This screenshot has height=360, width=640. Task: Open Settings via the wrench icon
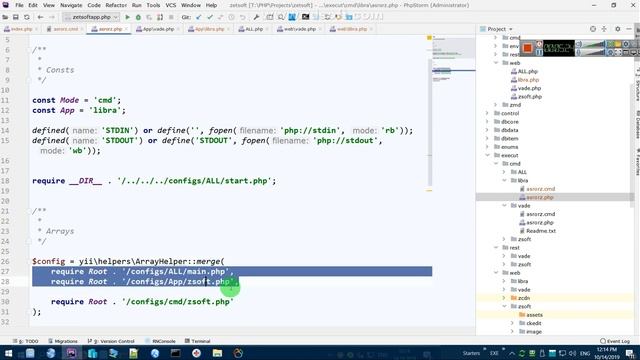256,17
